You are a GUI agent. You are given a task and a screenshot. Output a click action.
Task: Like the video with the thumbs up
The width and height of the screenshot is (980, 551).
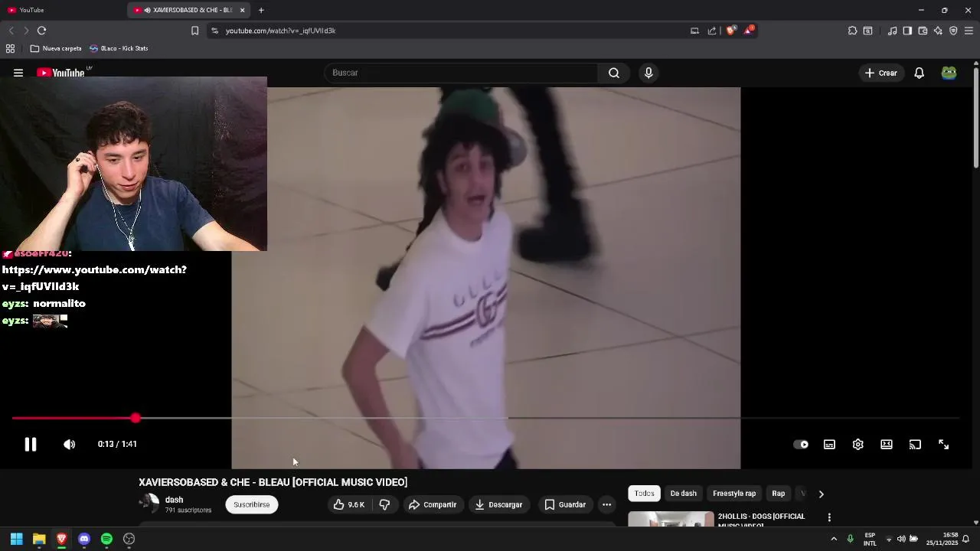pos(348,504)
